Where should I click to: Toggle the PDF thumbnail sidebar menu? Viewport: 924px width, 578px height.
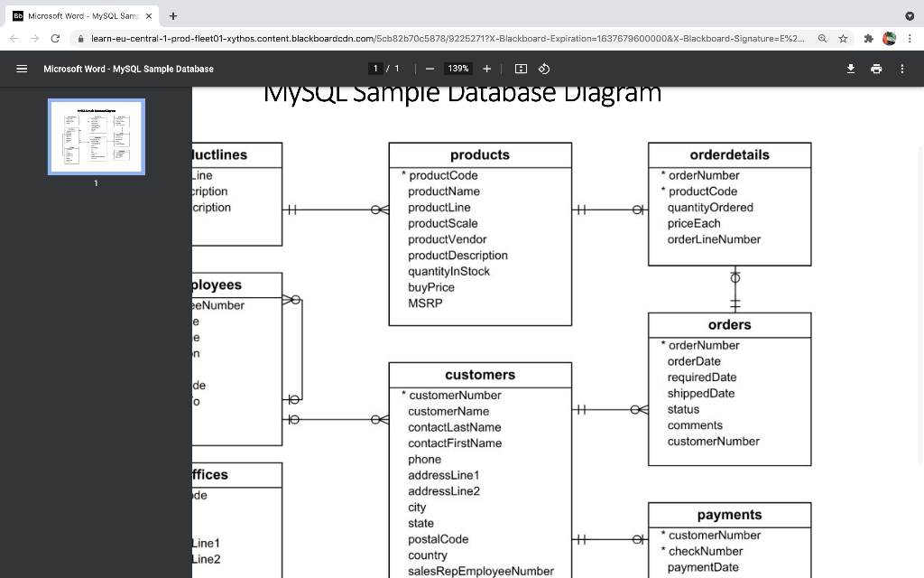coord(22,68)
